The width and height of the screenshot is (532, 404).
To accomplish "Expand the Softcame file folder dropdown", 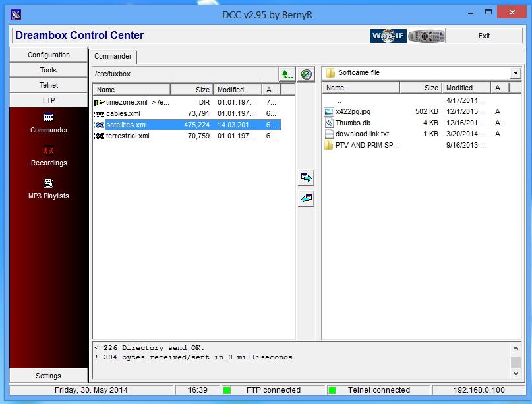I will coord(516,73).
